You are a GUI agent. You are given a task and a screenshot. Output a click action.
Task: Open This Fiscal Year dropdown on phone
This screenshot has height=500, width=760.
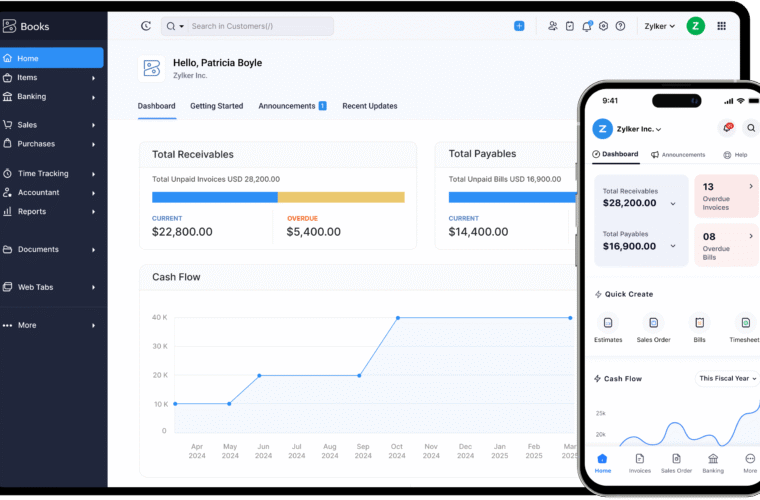tap(727, 378)
